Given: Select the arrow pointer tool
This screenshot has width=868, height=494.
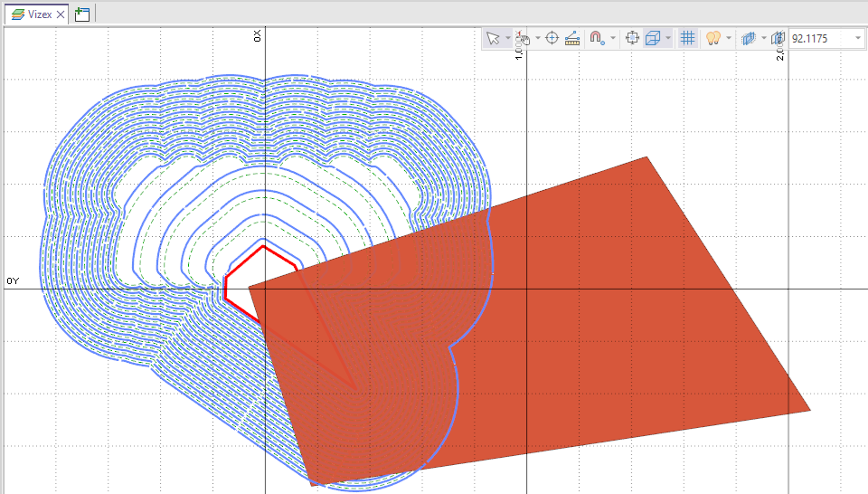Looking at the screenshot, I should [493, 38].
